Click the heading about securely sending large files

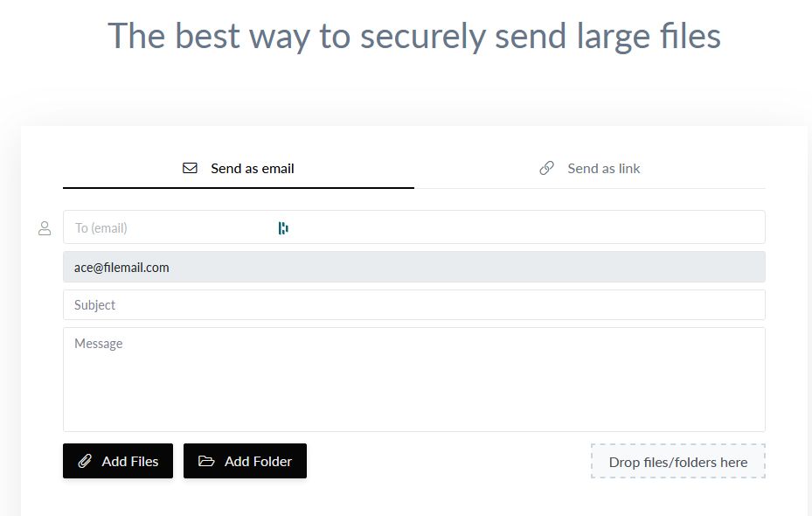click(x=414, y=35)
